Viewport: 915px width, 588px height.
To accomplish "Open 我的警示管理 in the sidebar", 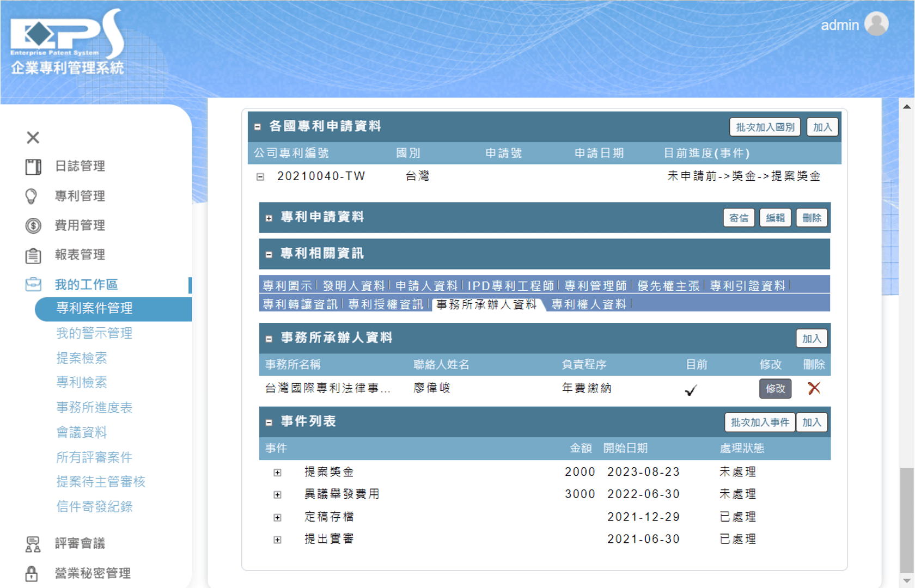I will (94, 333).
